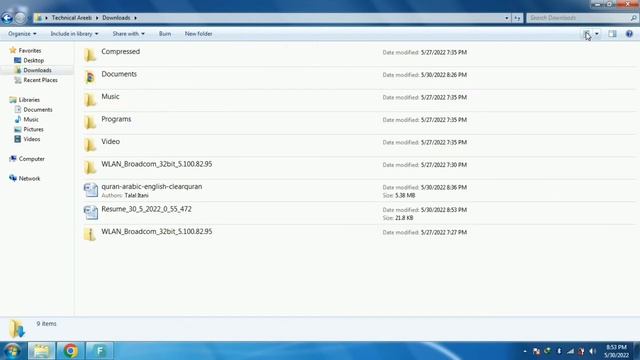Screen dimensions: 640x360
Task: Select Libraries in navigation pane
Action: pyautogui.click(x=29, y=100)
